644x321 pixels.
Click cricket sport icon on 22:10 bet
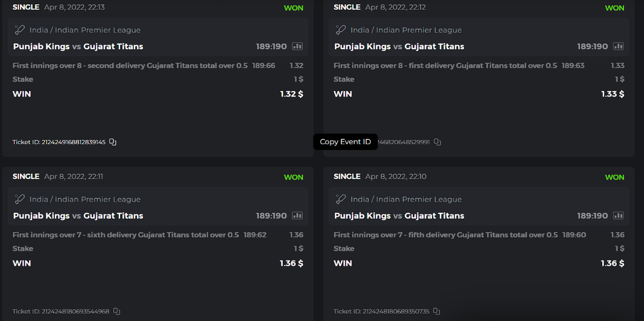341,199
